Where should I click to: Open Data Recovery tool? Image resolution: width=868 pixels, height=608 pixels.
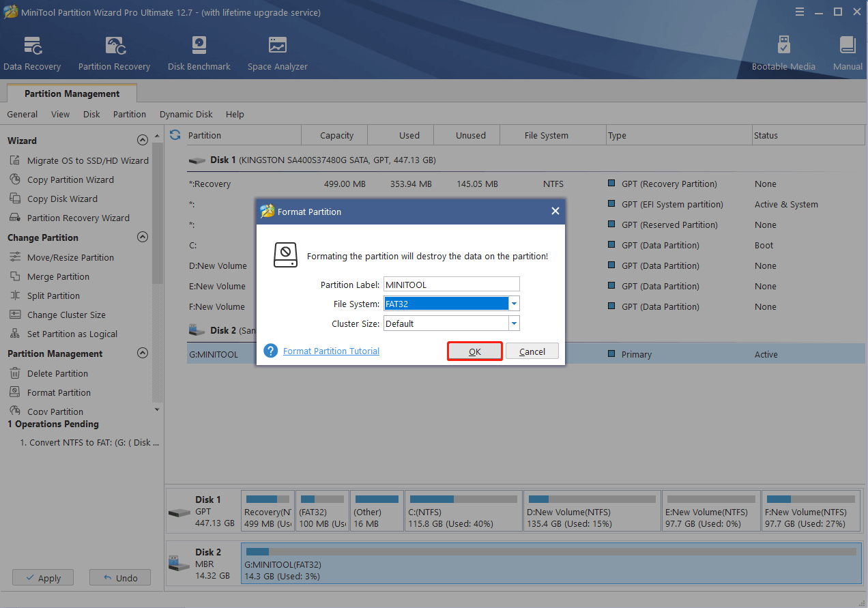click(32, 54)
